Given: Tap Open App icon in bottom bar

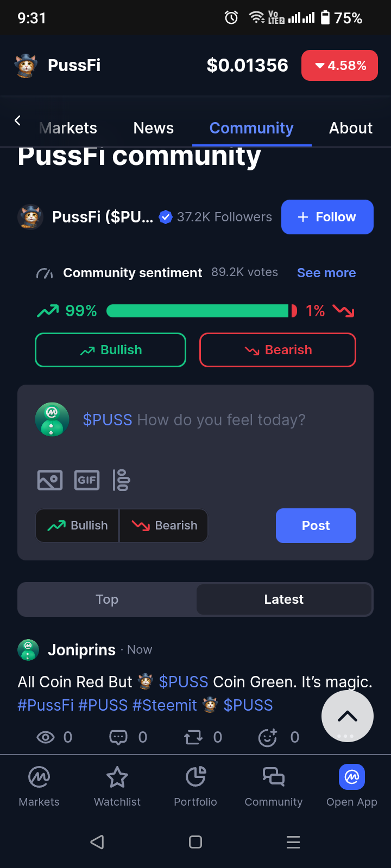Looking at the screenshot, I should 352,777.
